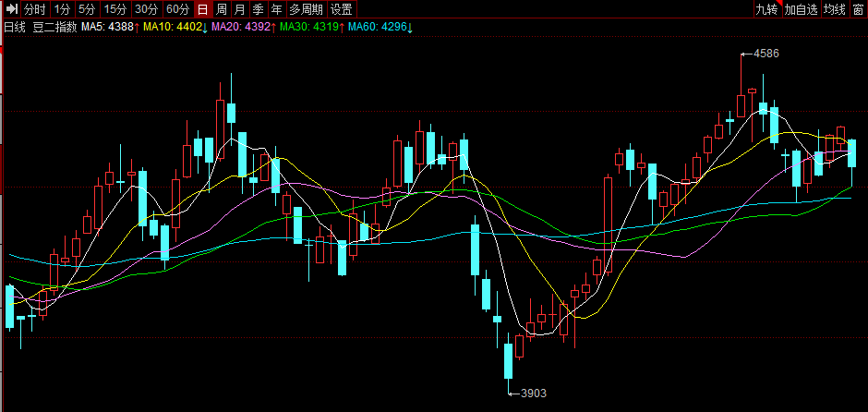Viewport: 868px width, 412px height.
Task: Click the MA60: 4296 indicator value
Action: pos(381,27)
